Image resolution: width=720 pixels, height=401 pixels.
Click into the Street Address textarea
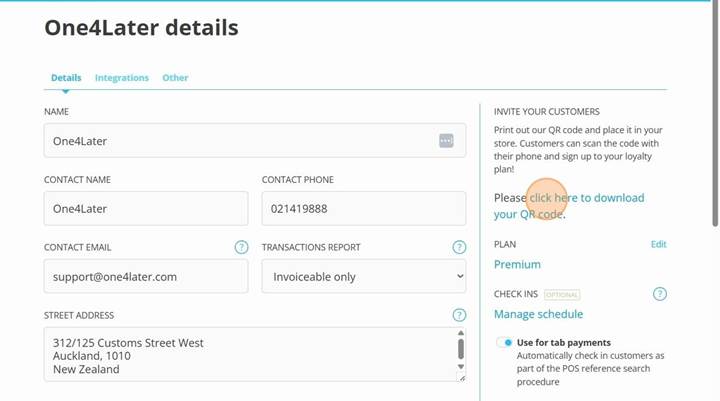(255, 354)
